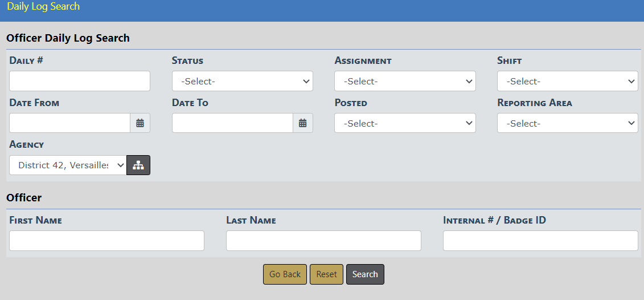Click into the Date To text field
This screenshot has height=300, width=644.
pos(232,123)
